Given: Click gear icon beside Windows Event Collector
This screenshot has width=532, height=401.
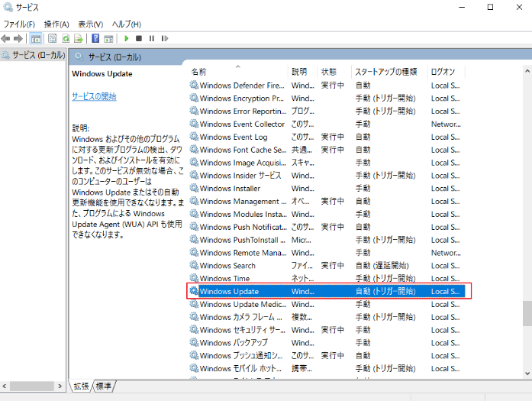Looking at the screenshot, I should coord(194,124).
